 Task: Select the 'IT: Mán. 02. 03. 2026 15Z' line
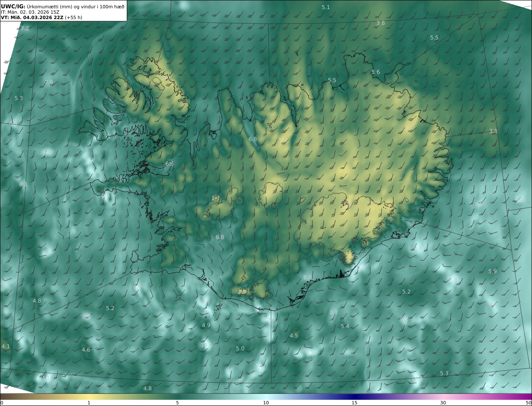click(x=30, y=12)
